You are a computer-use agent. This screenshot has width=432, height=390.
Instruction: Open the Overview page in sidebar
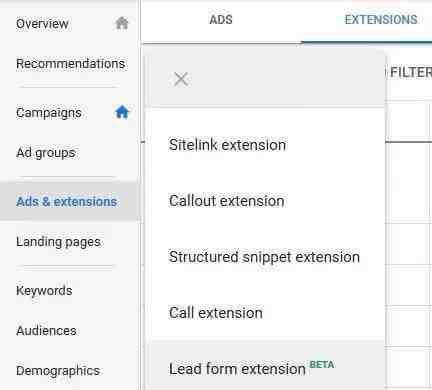click(x=42, y=24)
